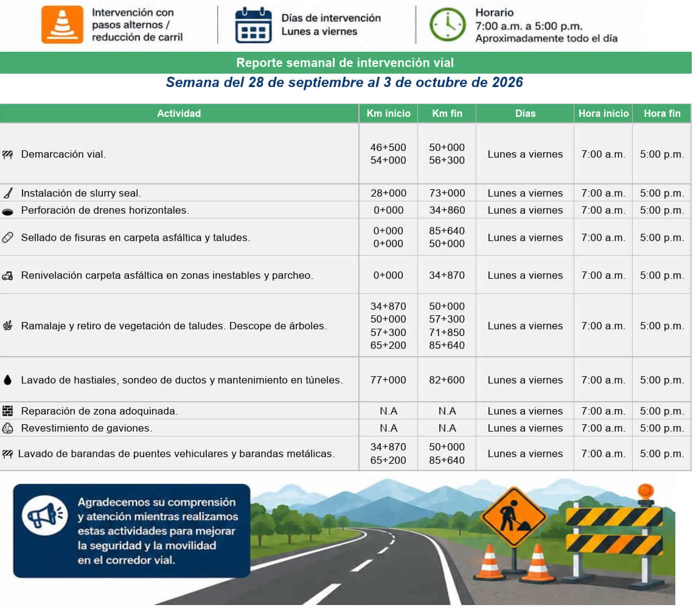696x616 pixels.
Task: Click the megaphone icon in blue box
Action: click(x=45, y=515)
